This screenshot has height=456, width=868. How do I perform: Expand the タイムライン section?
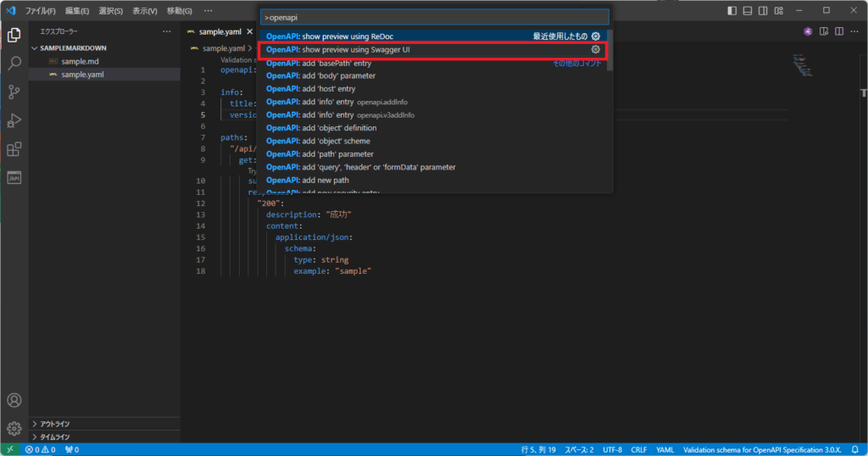pyautogui.click(x=104, y=437)
